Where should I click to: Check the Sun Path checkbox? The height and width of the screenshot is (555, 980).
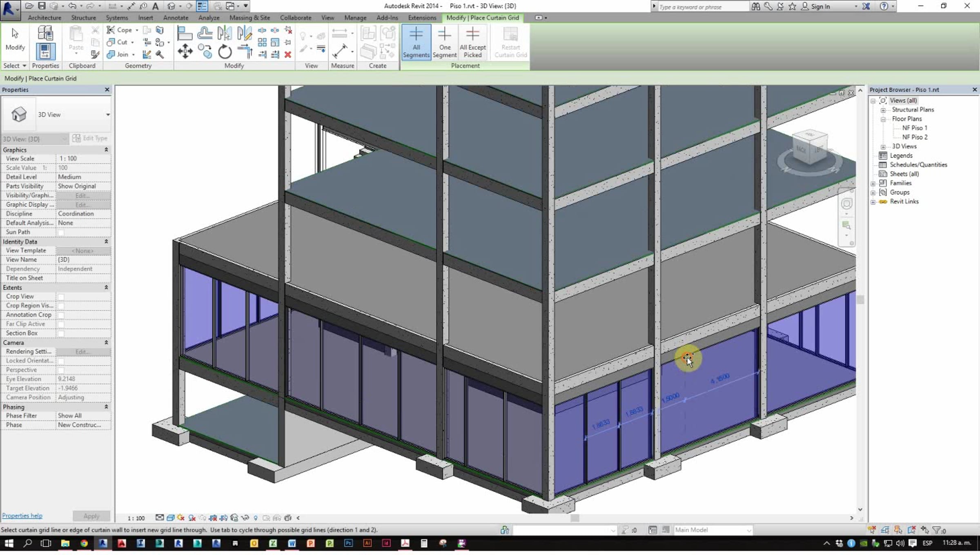pos(61,233)
